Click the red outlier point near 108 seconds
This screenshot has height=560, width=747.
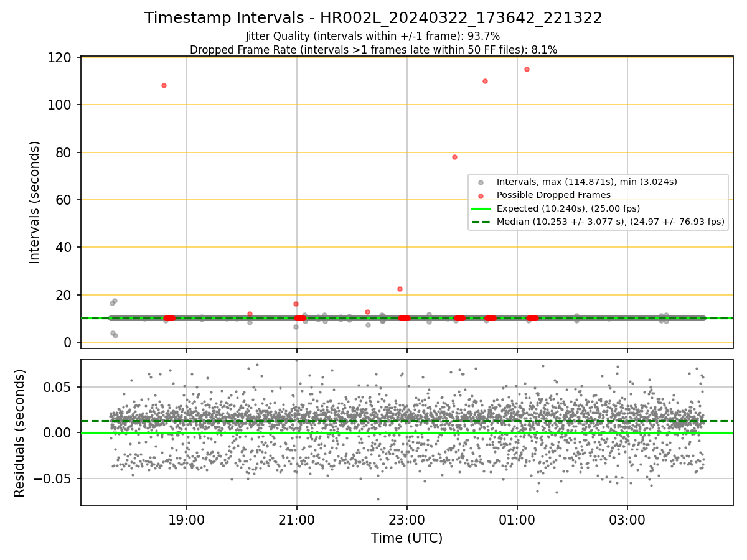pyautogui.click(x=164, y=85)
